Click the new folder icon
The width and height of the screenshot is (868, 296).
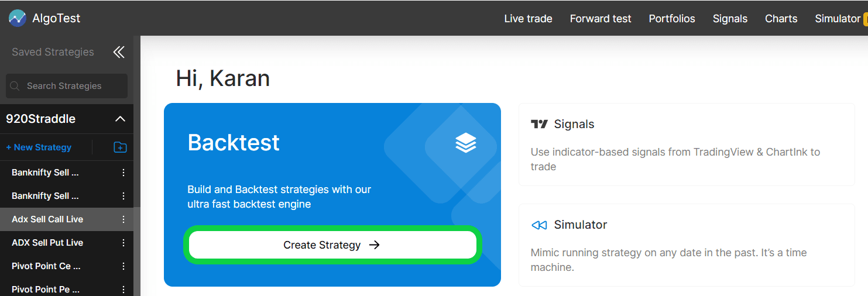120,147
